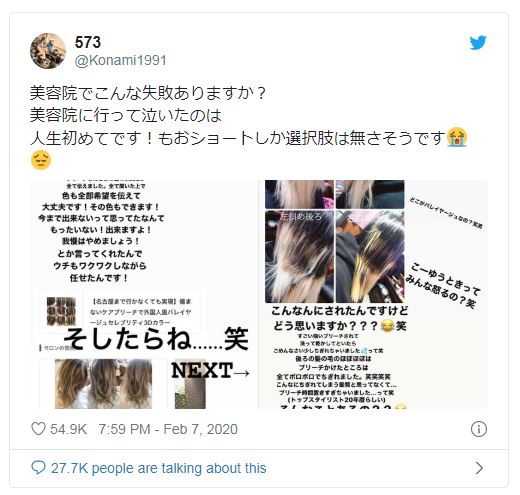The width and height of the screenshot is (520, 495).
Task: Click the 54.9K likes count
Action: tap(68, 429)
